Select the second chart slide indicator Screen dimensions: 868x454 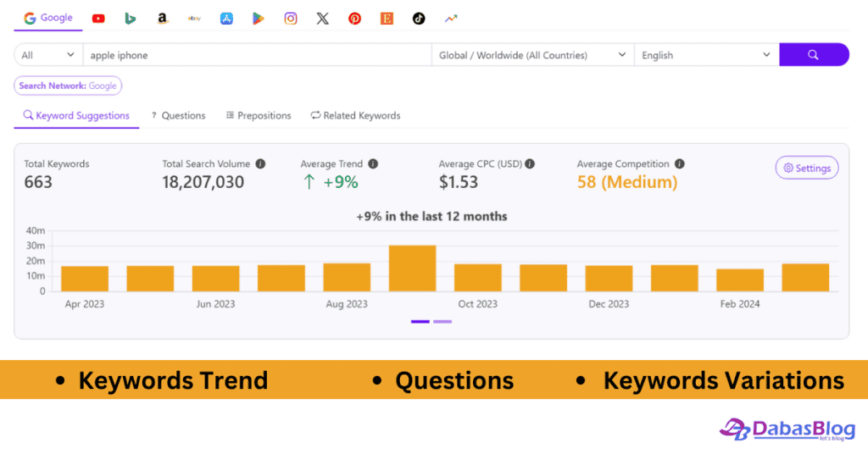tap(442, 321)
